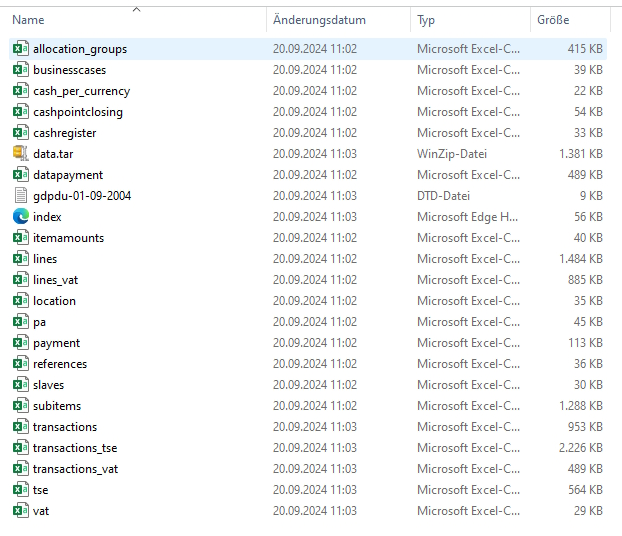The height and width of the screenshot is (536, 622).
Task: Select the WinZip icon for data.tar
Action: click(x=20, y=154)
